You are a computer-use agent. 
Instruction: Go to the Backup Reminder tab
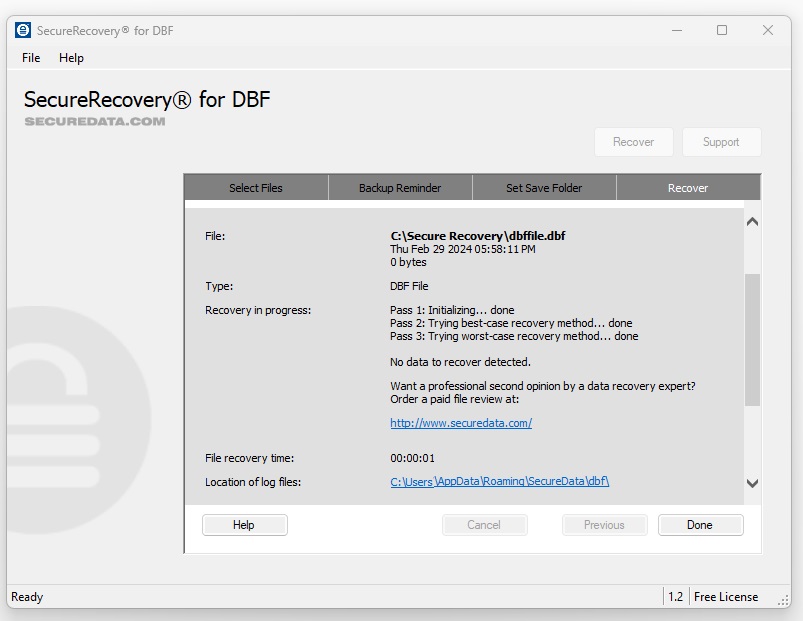click(400, 188)
